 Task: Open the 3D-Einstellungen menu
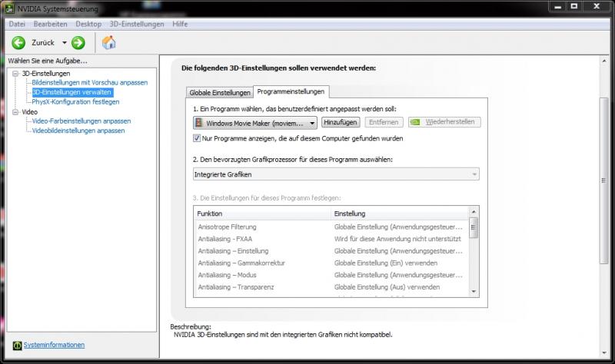point(137,24)
